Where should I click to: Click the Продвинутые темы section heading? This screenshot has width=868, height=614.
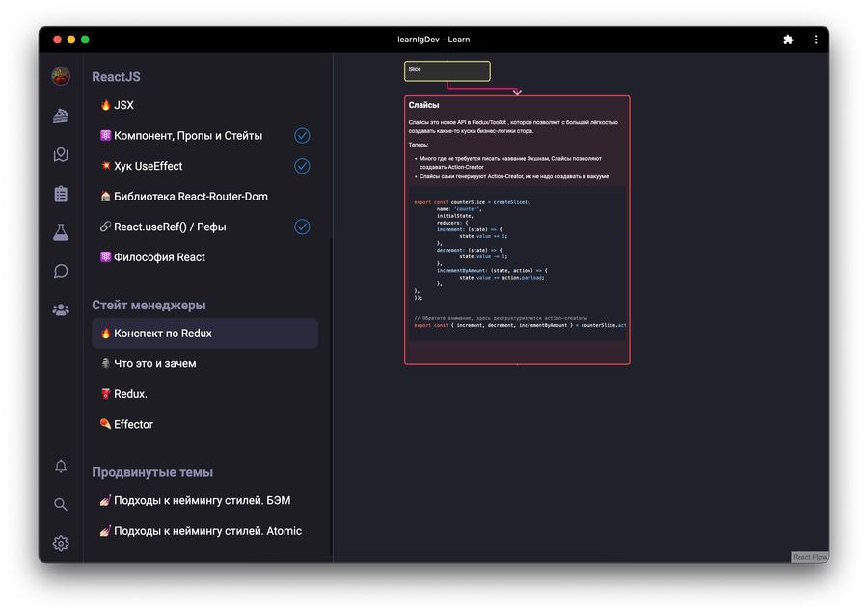152,472
